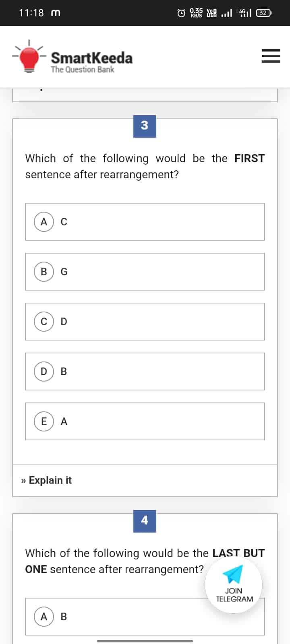Open the hamburger menu icon

click(x=271, y=56)
